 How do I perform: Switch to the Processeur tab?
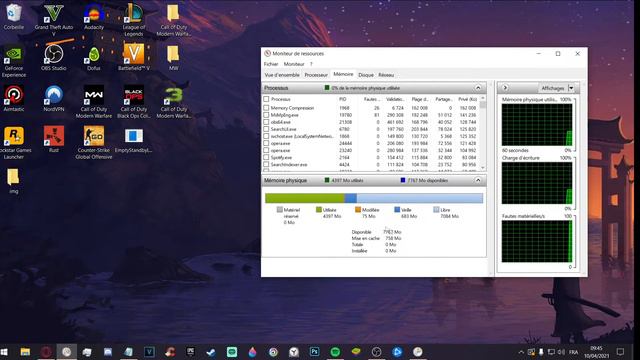(x=316, y=75)
